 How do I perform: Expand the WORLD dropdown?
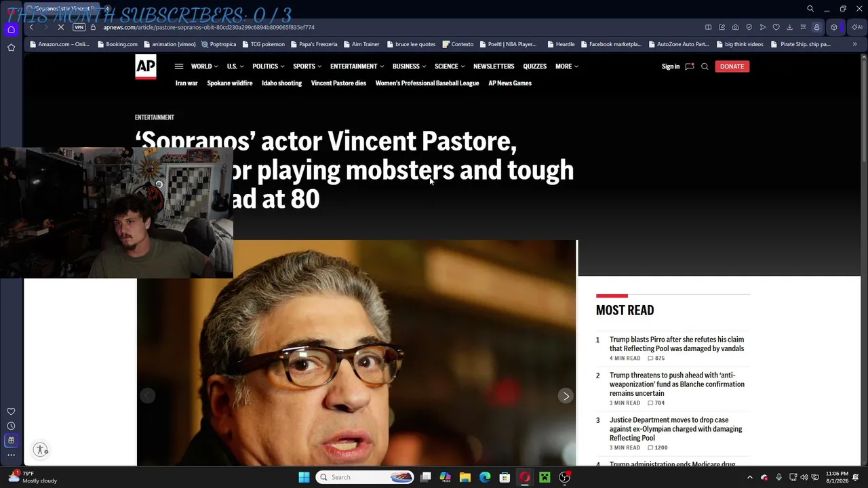[x=204, y=66]
